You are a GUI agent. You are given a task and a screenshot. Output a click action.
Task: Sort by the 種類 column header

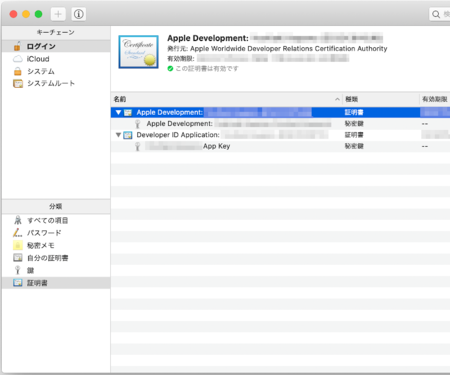click(381, 99)
